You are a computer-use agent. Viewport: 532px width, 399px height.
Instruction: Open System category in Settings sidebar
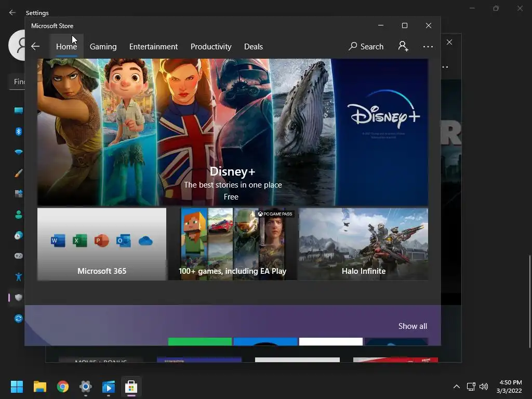[18, 110]
